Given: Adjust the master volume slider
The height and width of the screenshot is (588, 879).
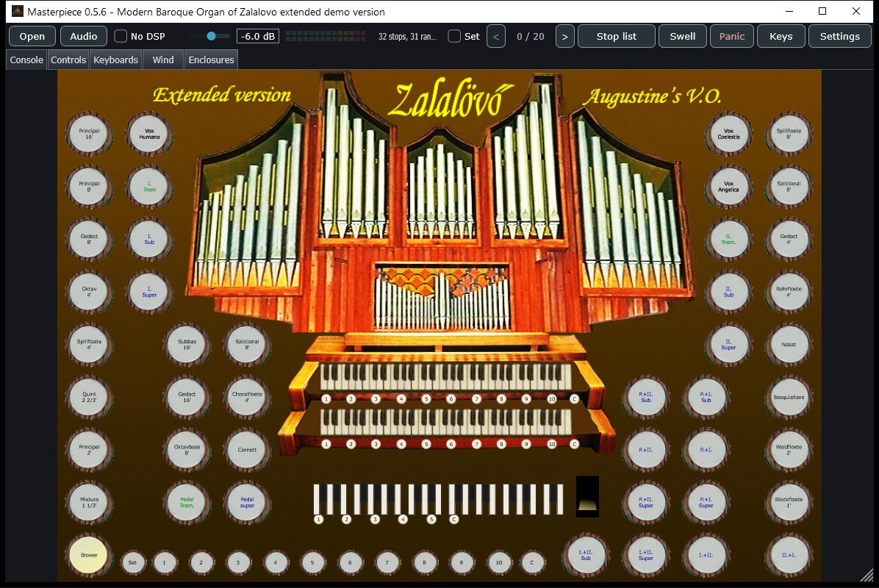Looking at the screenshot, I should point(211,37).
